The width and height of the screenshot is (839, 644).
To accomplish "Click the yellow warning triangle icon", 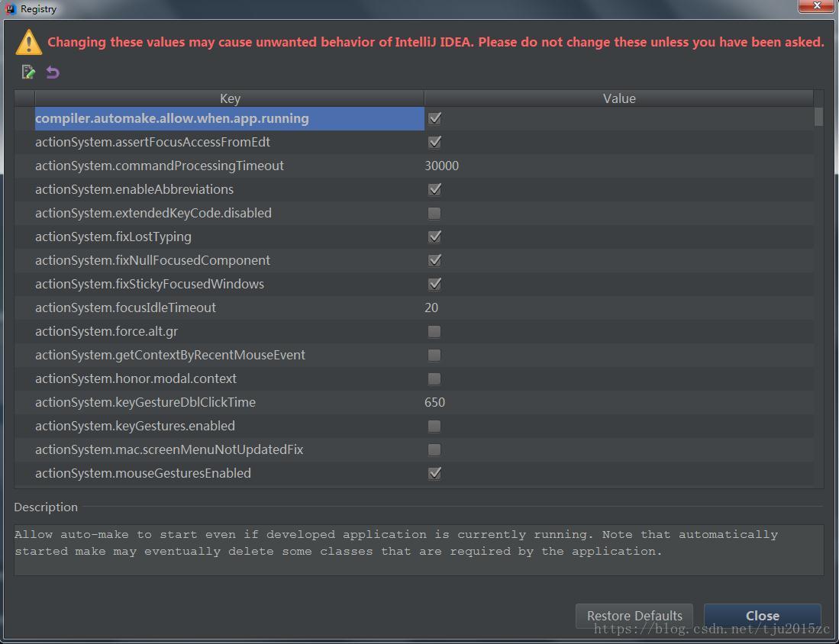I will coord(28,42).
